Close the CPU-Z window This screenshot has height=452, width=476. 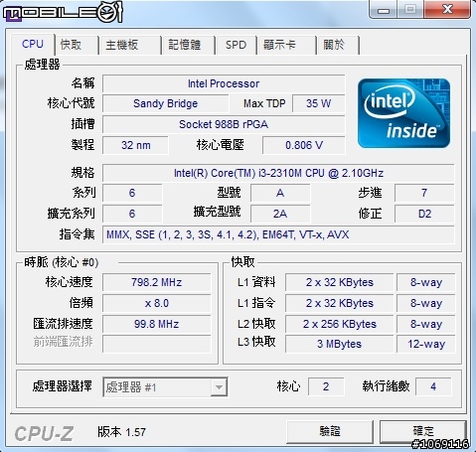point(447,9)
